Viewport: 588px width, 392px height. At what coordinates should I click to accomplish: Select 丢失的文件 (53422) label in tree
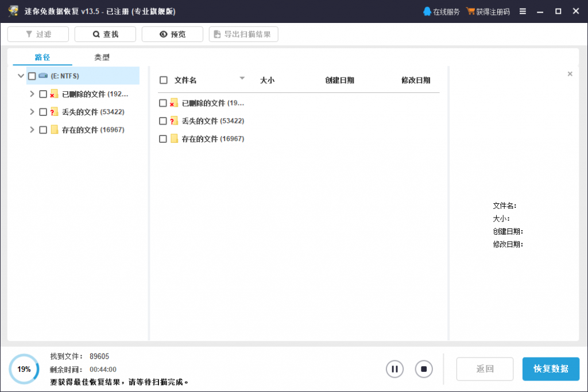tap(93, 112)
